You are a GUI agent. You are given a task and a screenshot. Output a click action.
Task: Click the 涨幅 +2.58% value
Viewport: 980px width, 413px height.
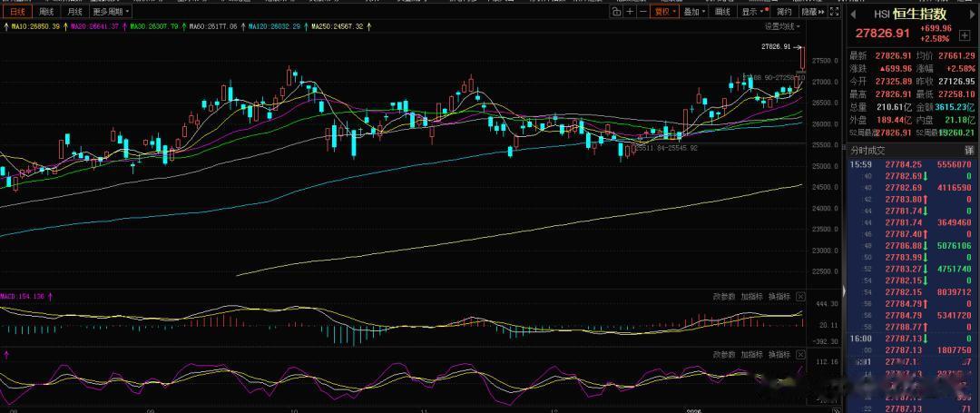(961, 68)
